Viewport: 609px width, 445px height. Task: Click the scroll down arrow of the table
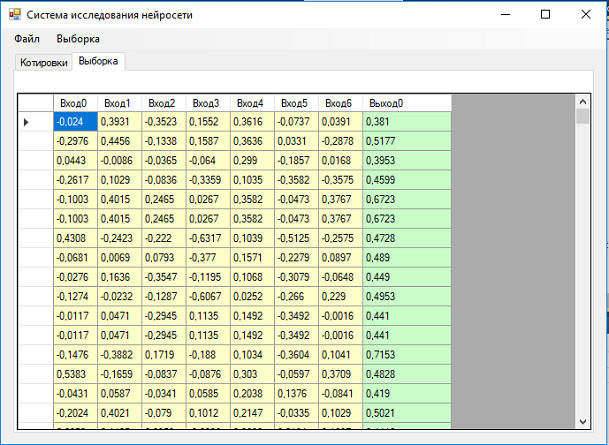[583, 421]
